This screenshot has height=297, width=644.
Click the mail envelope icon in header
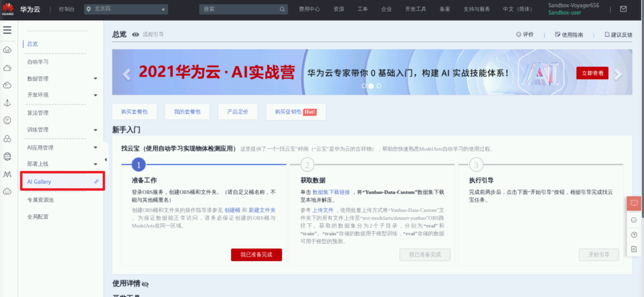(623, 9)
